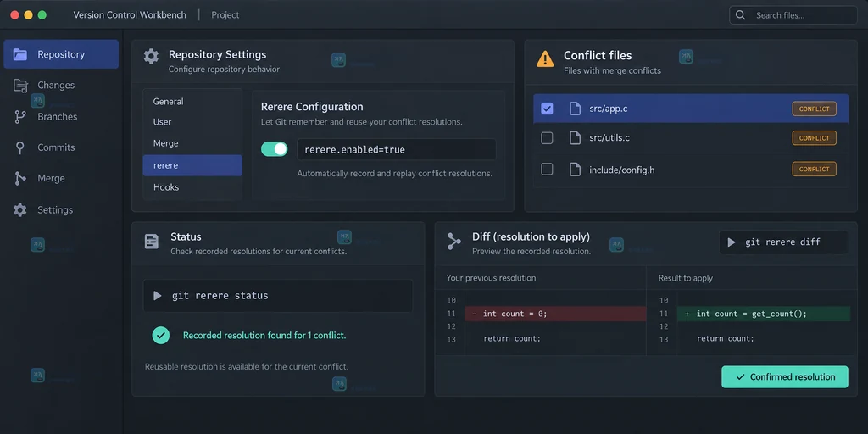
Task: Click the git rerere diff command box
Action: pyautogui.click(x=783, y=242)
